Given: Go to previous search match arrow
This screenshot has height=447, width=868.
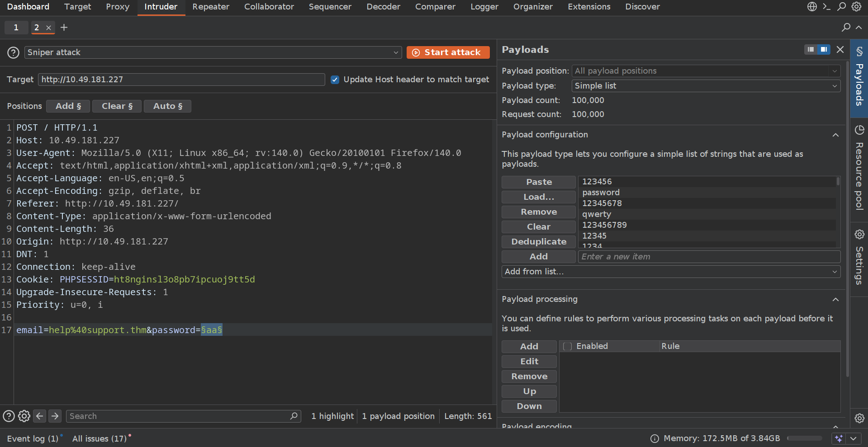Looking at the screenshot, I should point(40,416).
